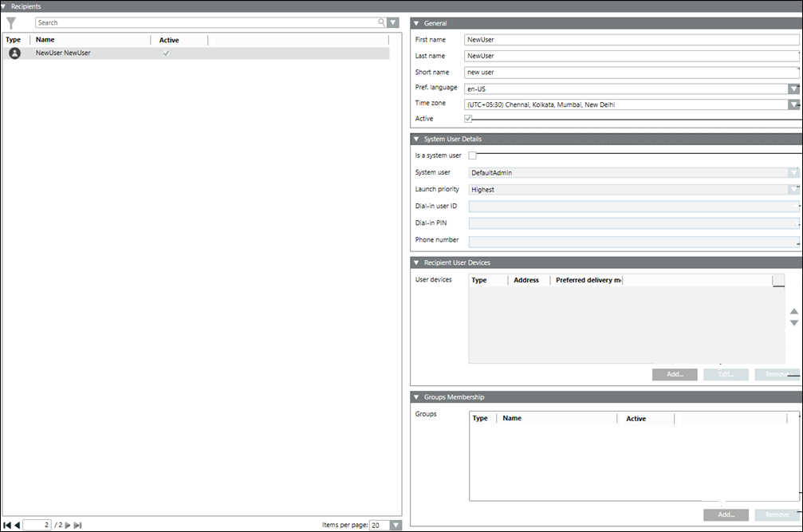Collapse the System User Details section
This screenshot has height=532, width=803.
point(415,140)
